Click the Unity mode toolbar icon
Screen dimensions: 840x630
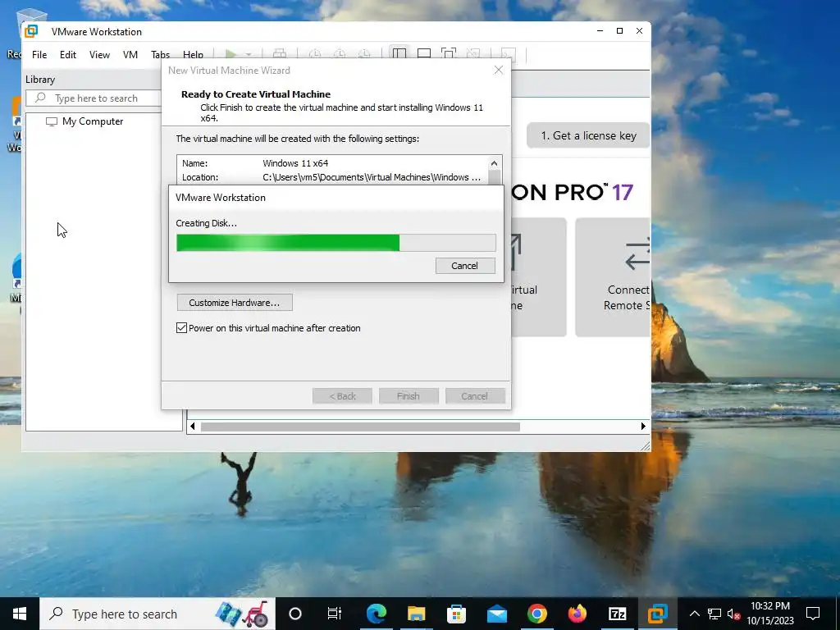(x=473, y=53)
